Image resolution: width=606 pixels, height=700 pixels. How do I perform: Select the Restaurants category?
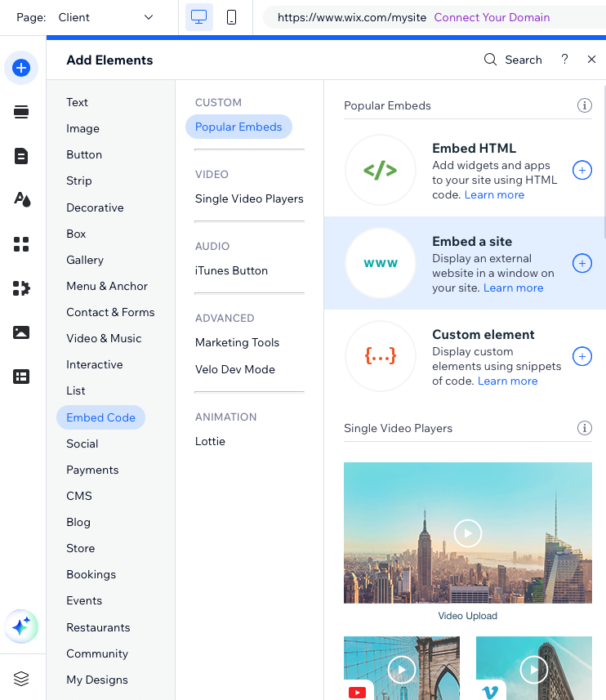(98, 627)
